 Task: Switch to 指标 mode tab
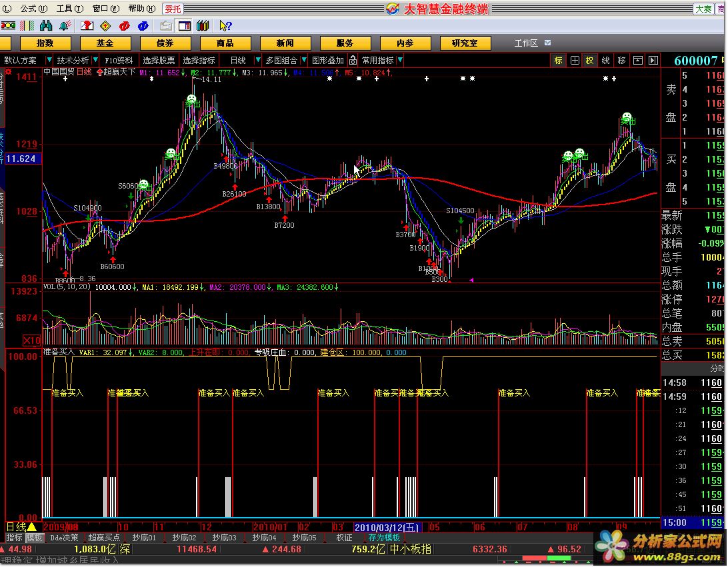coord(14,538)
